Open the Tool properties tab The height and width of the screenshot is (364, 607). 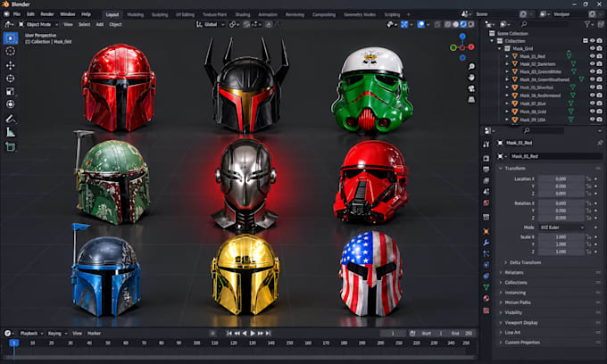tap(486, 145)
